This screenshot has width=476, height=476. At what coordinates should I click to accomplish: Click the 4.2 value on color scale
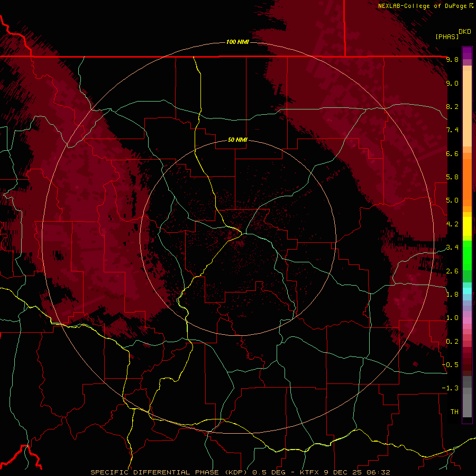click(x=452, y=224)
